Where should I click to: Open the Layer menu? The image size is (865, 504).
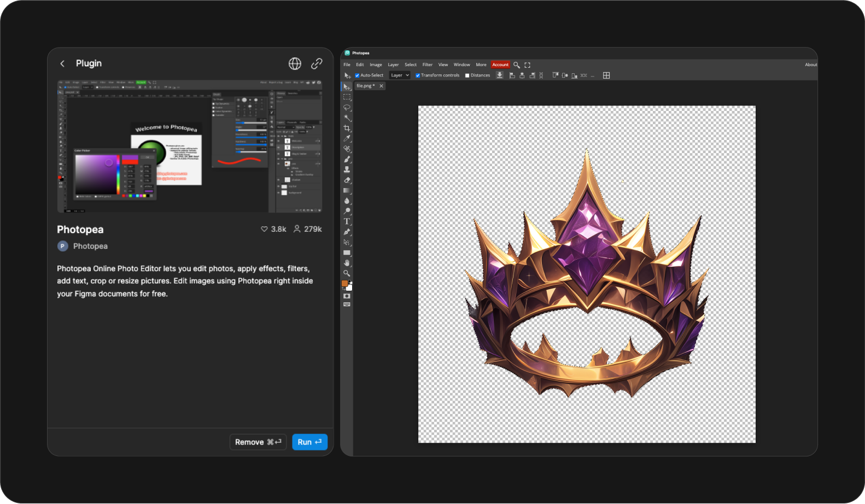393,65
